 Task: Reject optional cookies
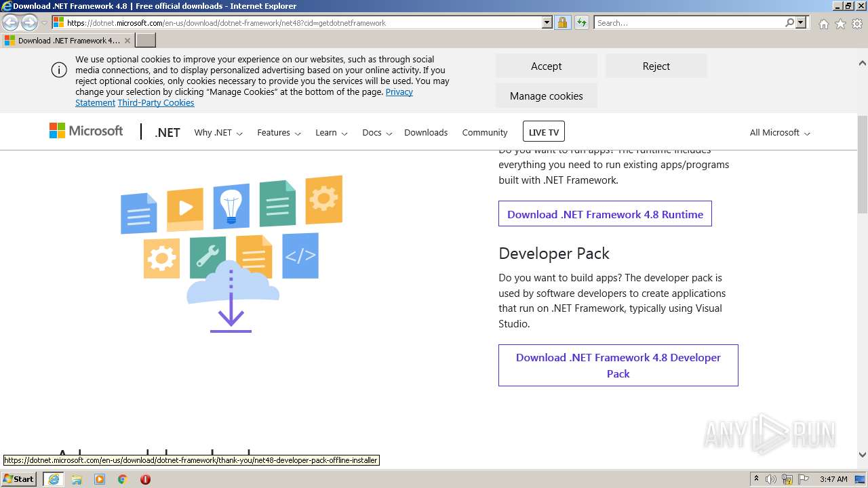(656, 66)
